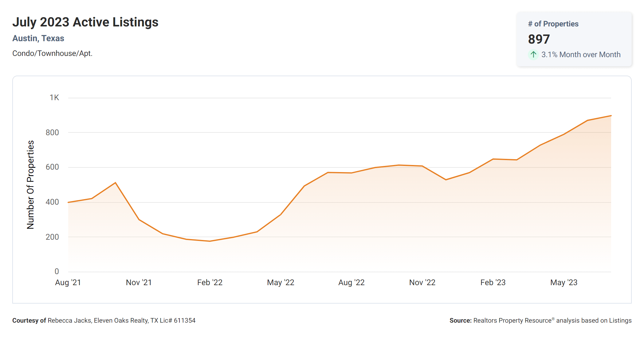This screenshot has width=644, height=338.
Task: Click the 1K y-axis gridline label
Action: pos(54,98)
